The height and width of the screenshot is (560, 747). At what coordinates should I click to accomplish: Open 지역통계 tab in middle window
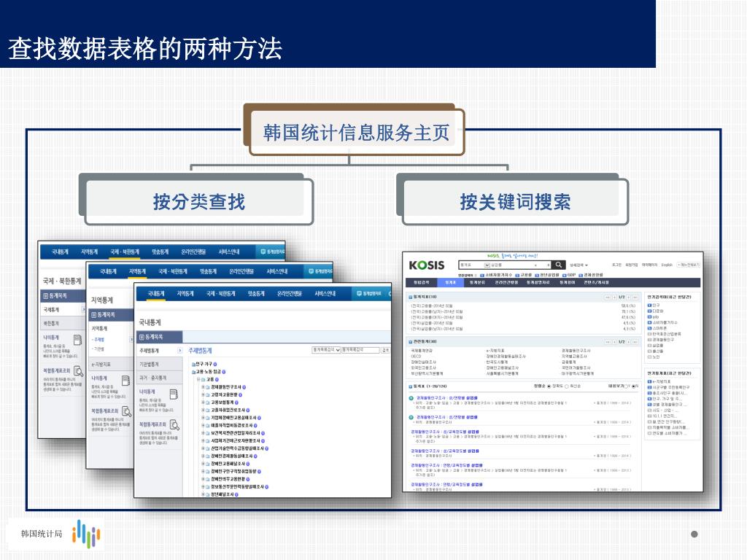click(137, 271)
